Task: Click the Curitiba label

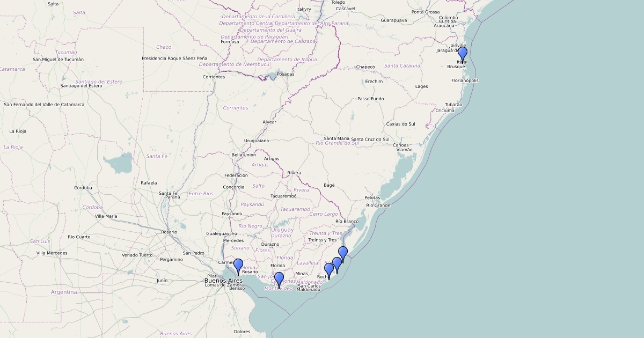Action: coord(447,21)
